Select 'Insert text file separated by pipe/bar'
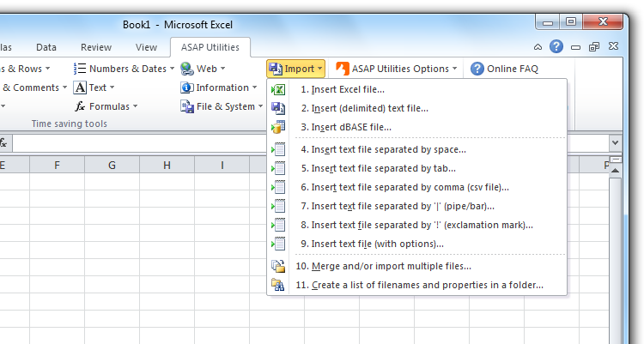Screen dimensions: 644x344 tap(416, 206)
